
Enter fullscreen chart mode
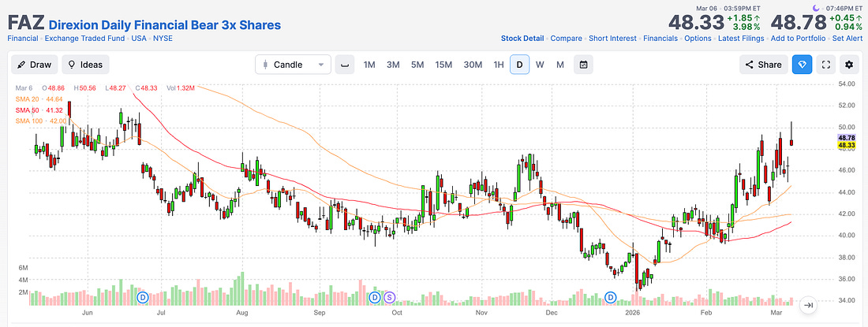(x=826, y=65)
